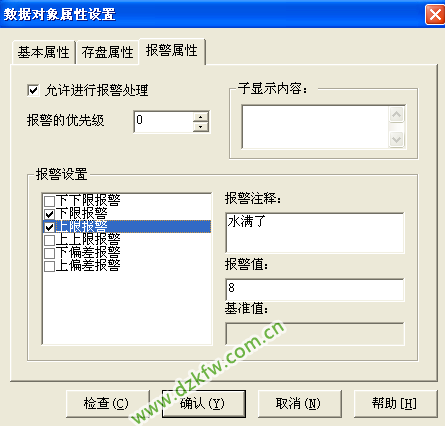Click the 报警注释 text box containing 水满了

tap(315, 233)
